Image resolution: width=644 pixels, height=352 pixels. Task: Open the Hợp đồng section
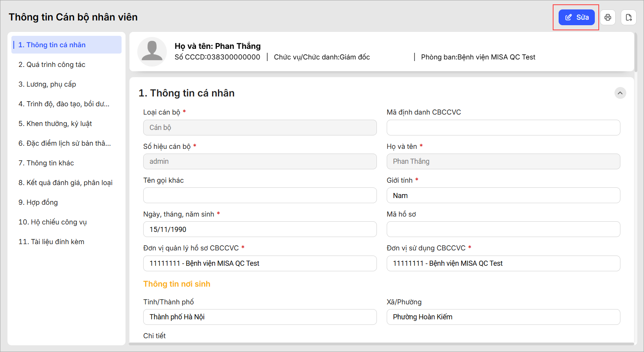pyautogui.click(x=38, y=202)
